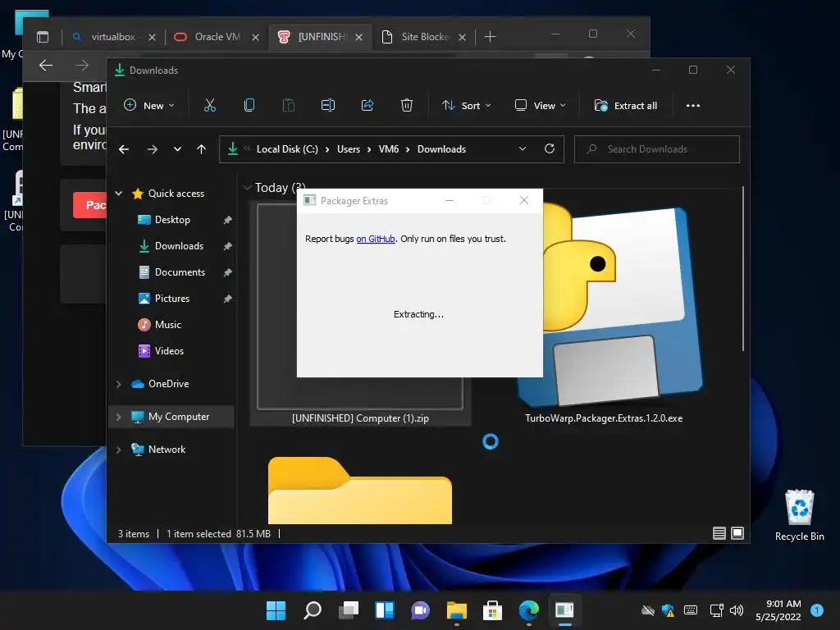
Task: Switch to large thumbnails view icon
Action: coord(737,533)
